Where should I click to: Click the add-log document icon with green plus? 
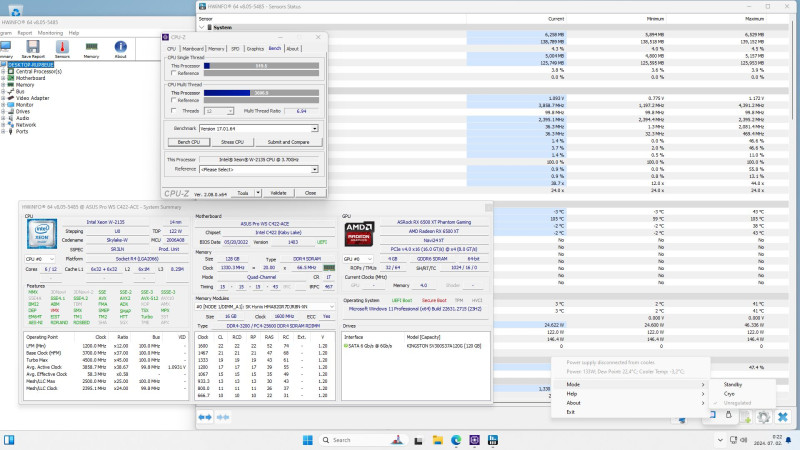pyautogui.click(x=745, y=417)
